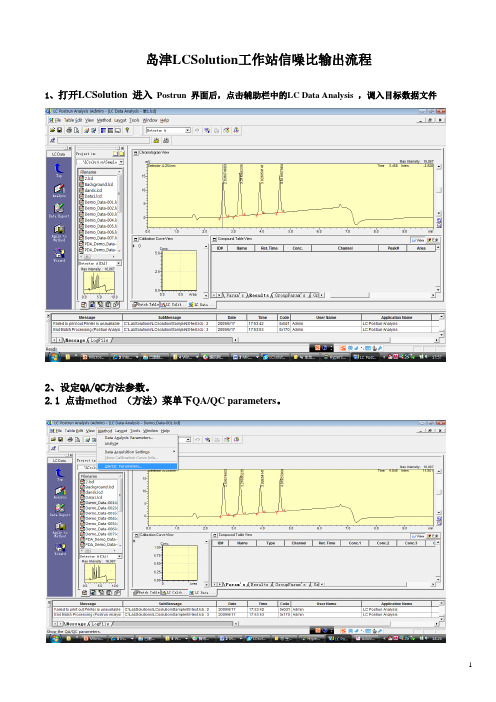Click LC Postrun taskbar button in step 1

click(x=363, y=357)
